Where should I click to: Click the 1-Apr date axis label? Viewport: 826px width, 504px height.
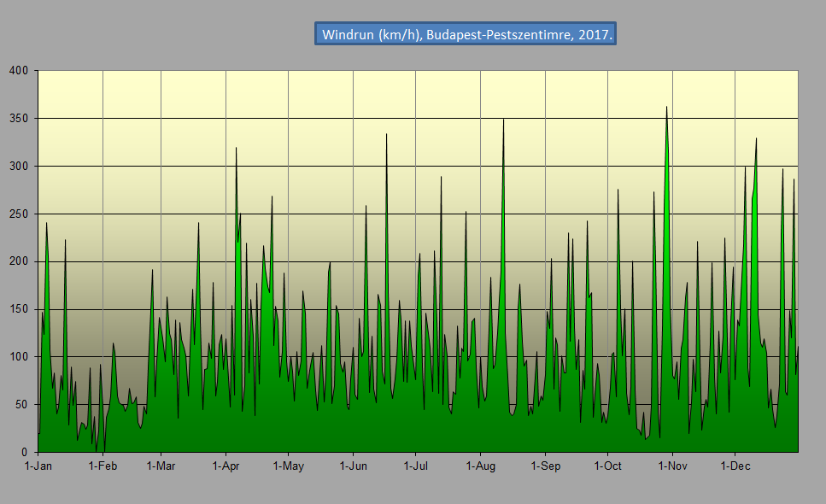point(226,466)
